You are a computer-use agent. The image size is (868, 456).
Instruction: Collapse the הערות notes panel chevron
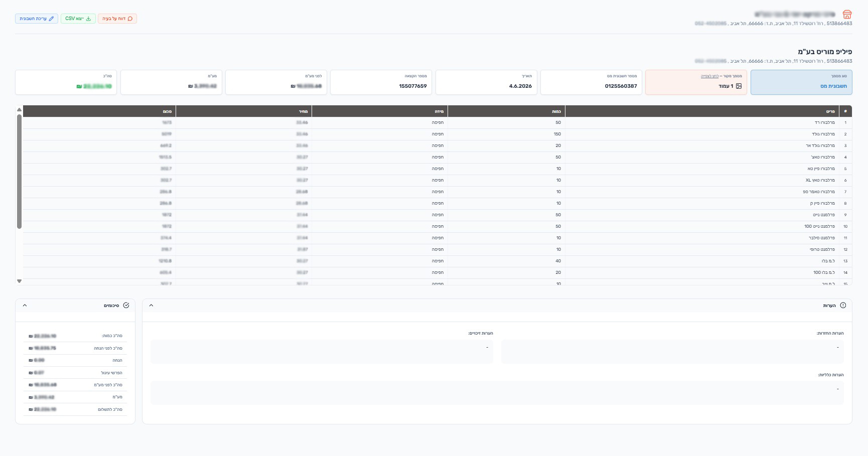point(152,306)
